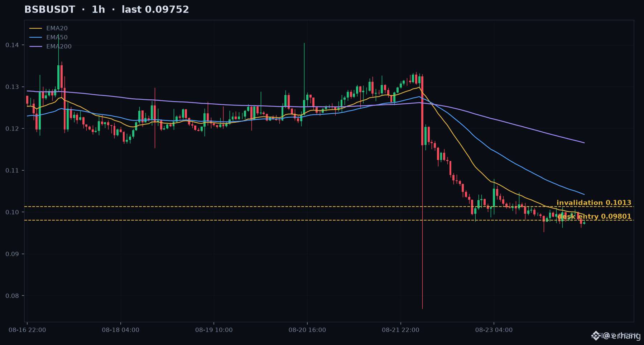Click the EMA20 legend label

pyautogui.click(x=57, y=28)
